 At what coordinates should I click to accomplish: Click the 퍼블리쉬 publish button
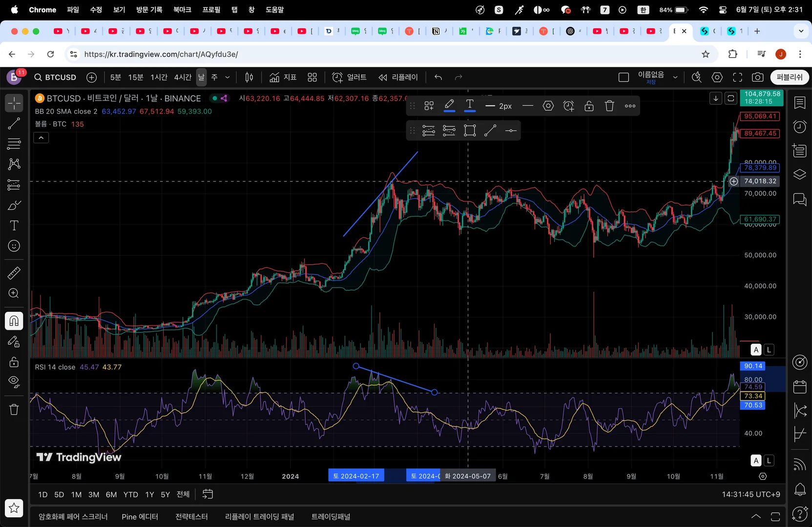pyautogui.click(x=789, y=78)
